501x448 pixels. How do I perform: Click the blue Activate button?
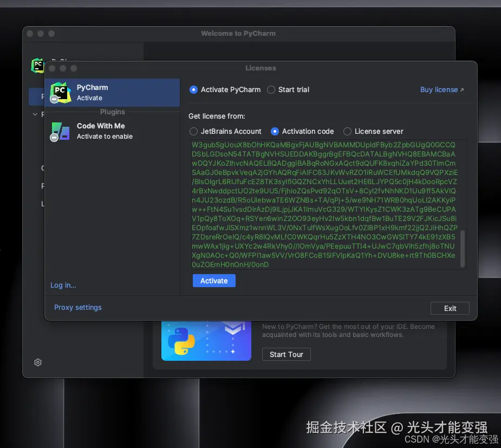214,281
